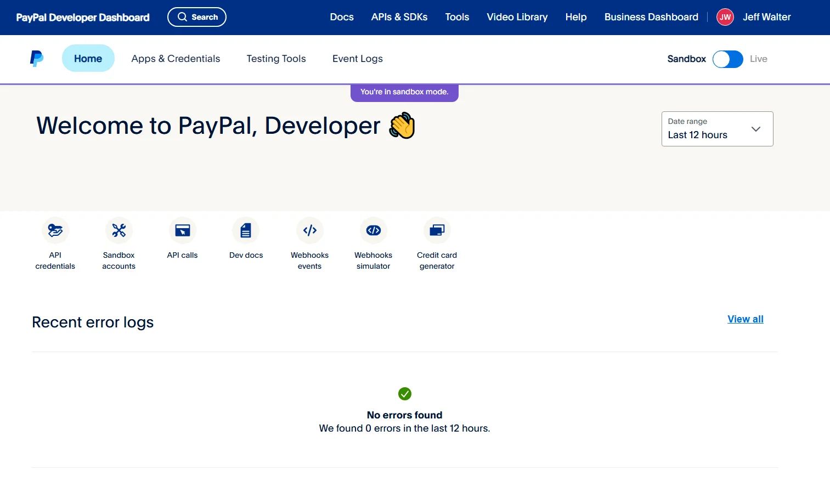The image size is (830, 504).
Task: Open the Webhooks events icon
Action: pyautogui.click(x=309, y=231)
